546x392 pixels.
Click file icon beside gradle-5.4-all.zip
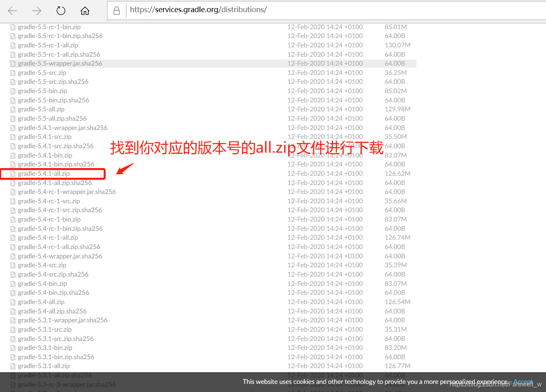[13, 303]
